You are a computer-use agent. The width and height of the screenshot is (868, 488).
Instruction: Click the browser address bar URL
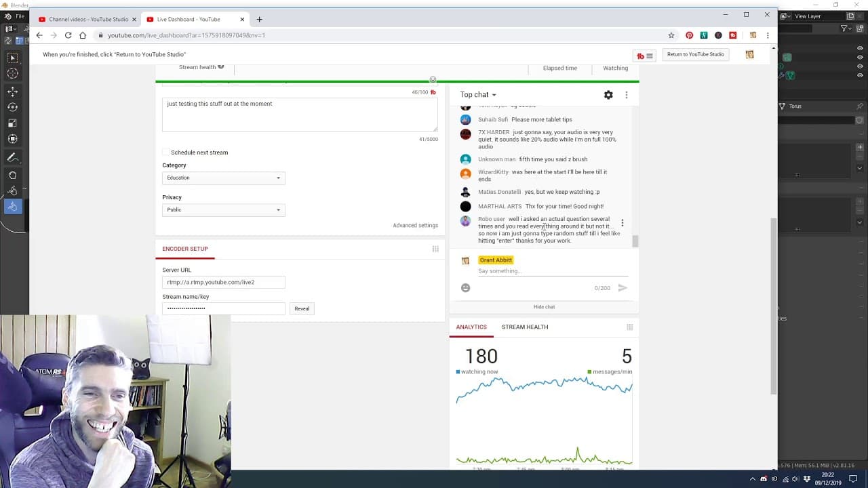pos(186,35)
